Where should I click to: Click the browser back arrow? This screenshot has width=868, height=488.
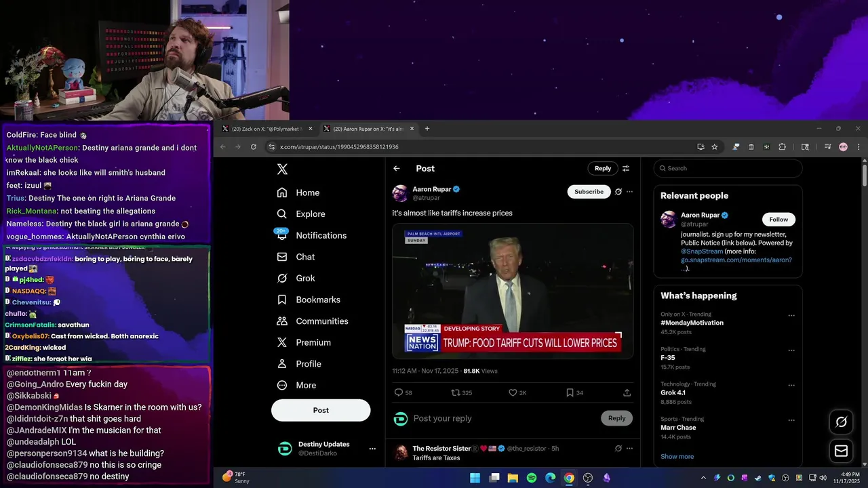(222, 147)
